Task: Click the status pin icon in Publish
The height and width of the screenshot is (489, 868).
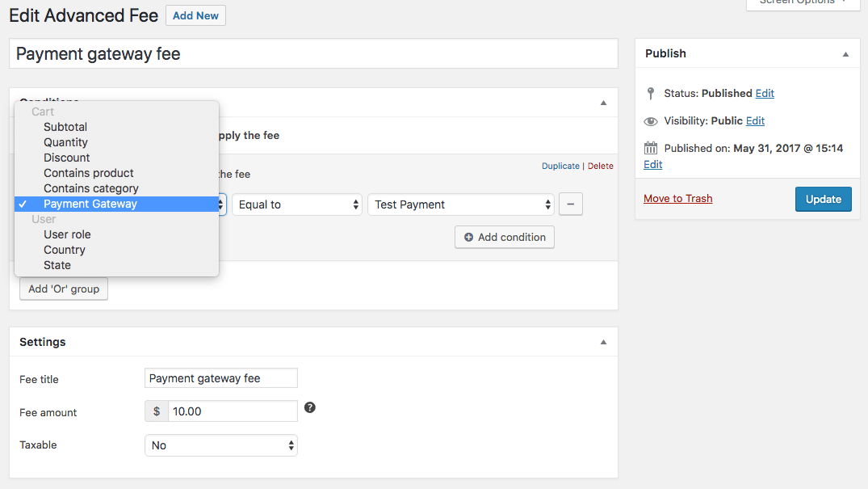Action: tap(651, 93)
